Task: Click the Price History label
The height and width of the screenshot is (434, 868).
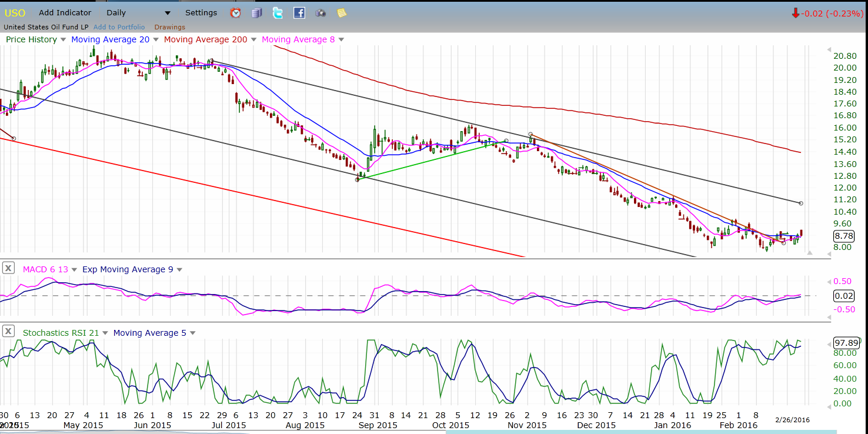Action: pyautogui.click(x=32, y=39)
